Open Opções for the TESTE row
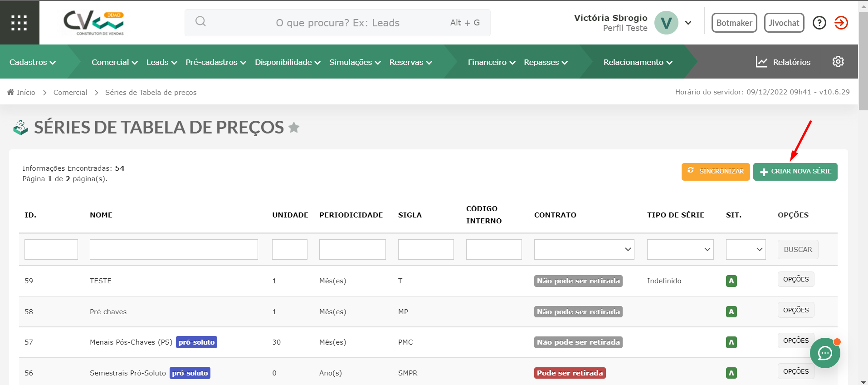The height and width of the screenshot is (385, 868). pos(796,279)
